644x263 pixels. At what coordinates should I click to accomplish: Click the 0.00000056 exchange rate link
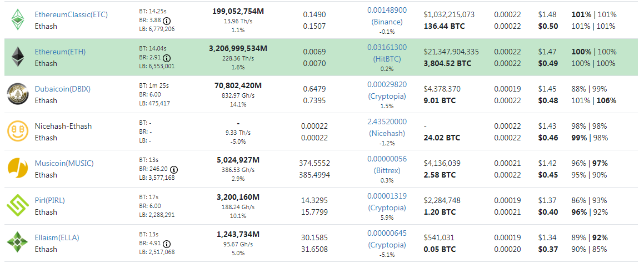coord(387,159)
